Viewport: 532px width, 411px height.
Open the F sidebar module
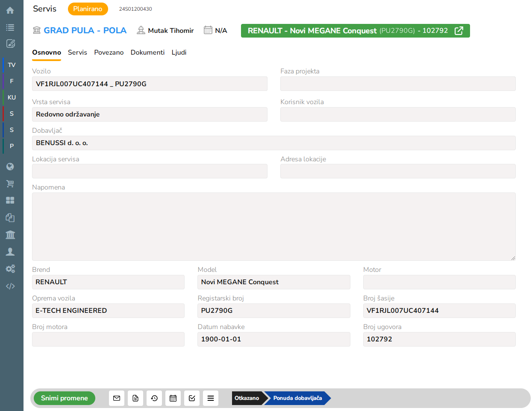pos(12,81)
